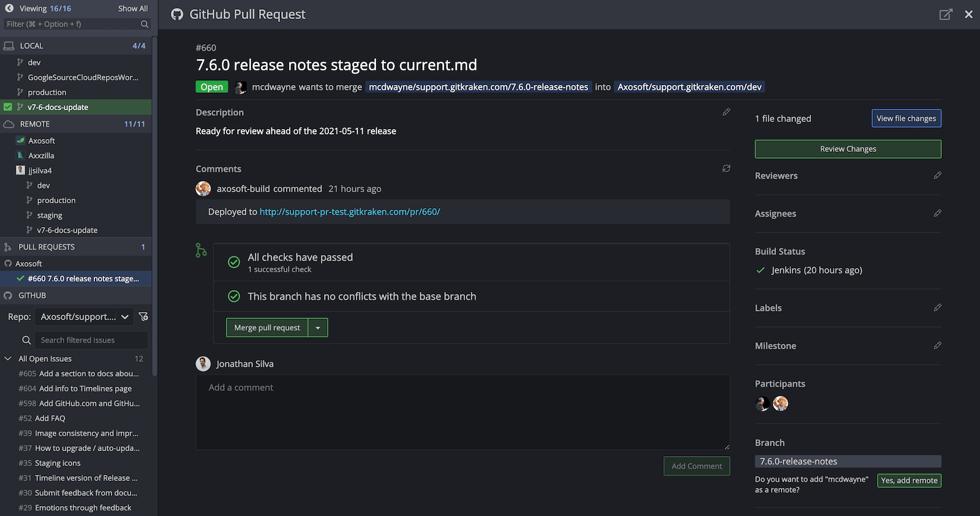Collapse the All Open Issues list
Screen dimensions: 980x516
pos(8,359)
